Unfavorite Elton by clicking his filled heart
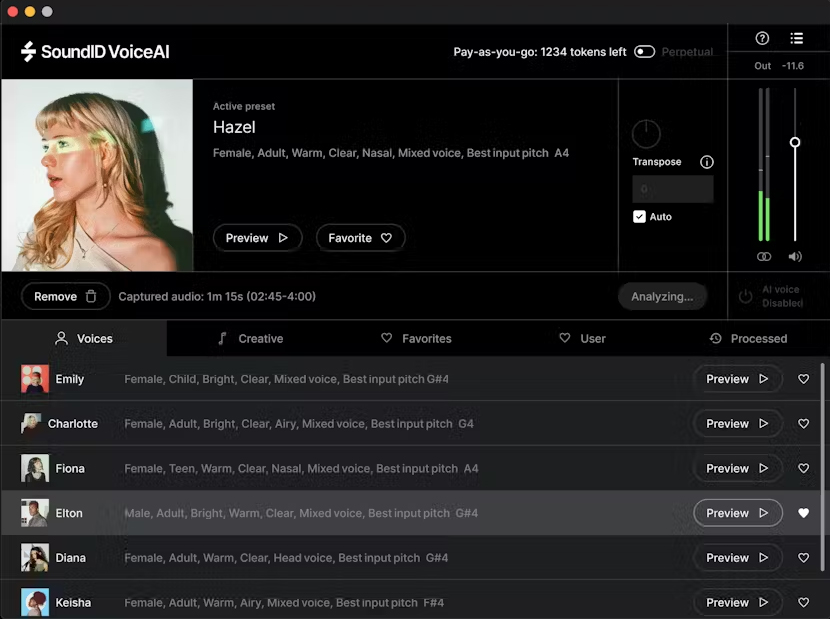The height and width of the screenshot is (619, 830). 803,512
